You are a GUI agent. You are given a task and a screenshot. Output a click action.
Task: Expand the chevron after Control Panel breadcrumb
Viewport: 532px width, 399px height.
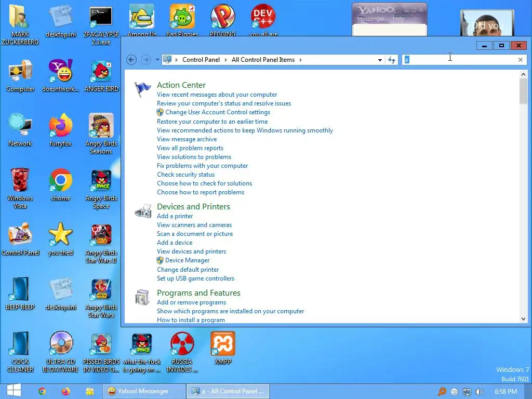coord(225,60)
